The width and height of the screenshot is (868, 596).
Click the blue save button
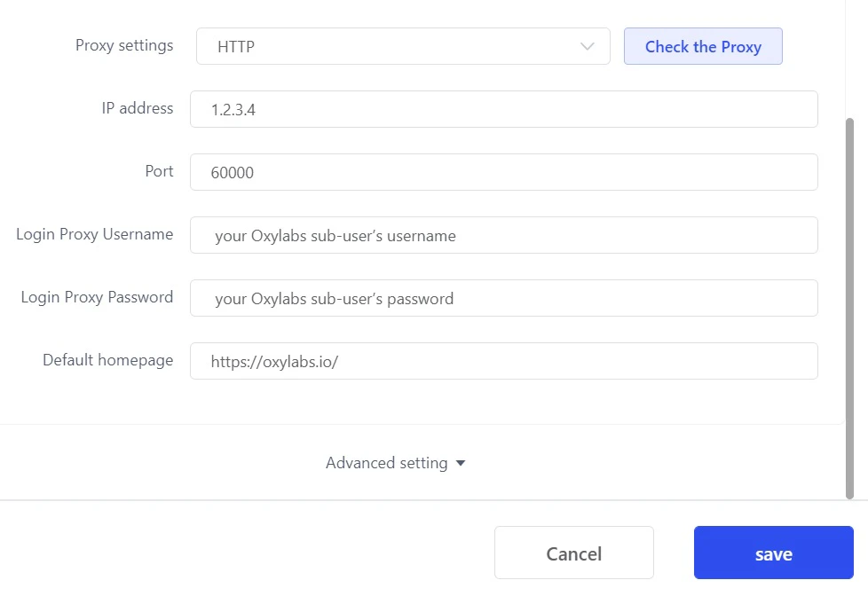[x=773, y=553]
